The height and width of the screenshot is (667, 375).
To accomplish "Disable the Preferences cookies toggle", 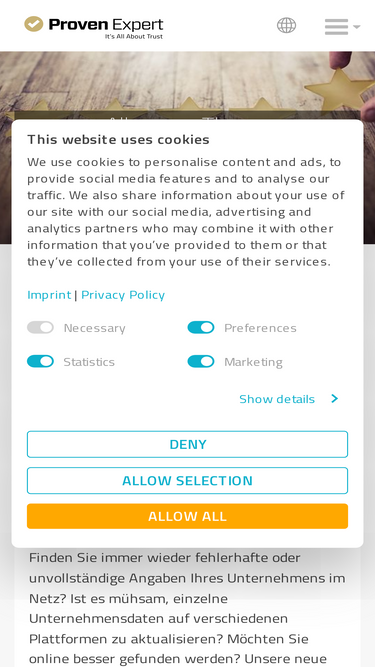I will tap(201, 328).
